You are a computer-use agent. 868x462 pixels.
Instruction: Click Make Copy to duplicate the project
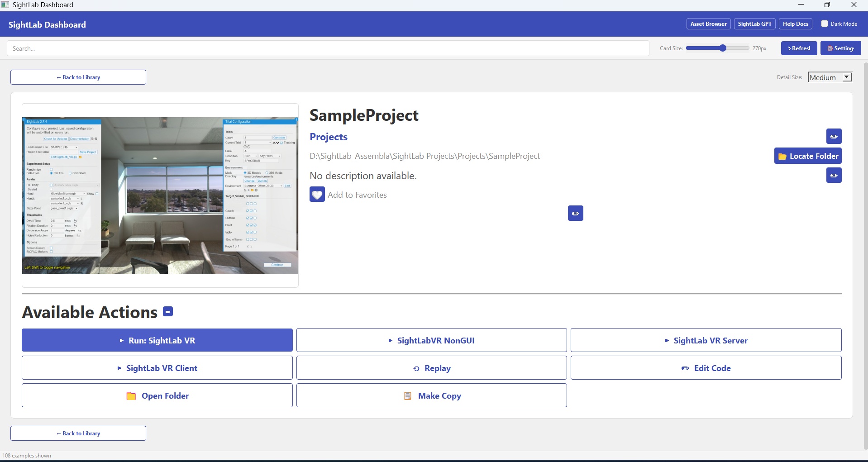coord(431,395)
